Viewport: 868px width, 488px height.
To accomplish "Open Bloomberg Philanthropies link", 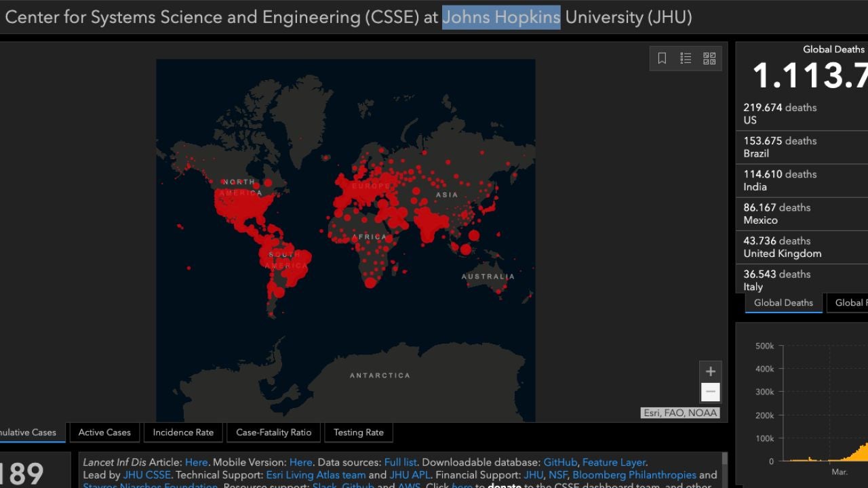I will pyautogui.click(x=635, y=475).
